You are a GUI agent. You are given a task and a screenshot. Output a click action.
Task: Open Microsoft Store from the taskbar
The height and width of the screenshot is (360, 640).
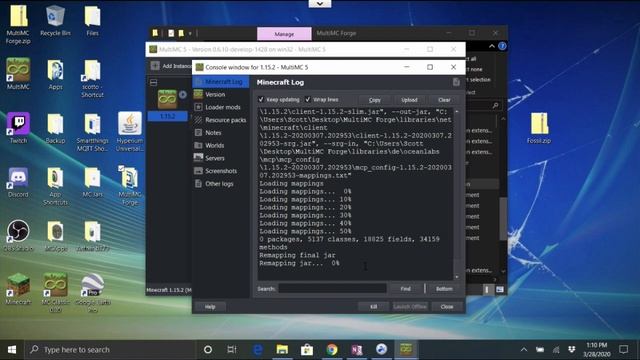coord(307,349)
